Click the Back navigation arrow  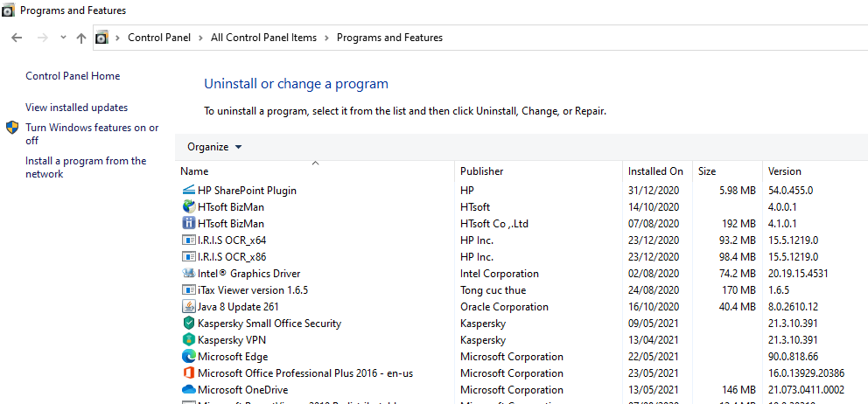17,38
